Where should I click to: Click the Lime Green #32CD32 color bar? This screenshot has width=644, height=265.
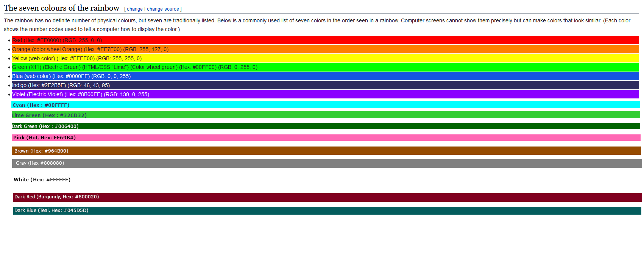tap(326, 115)
